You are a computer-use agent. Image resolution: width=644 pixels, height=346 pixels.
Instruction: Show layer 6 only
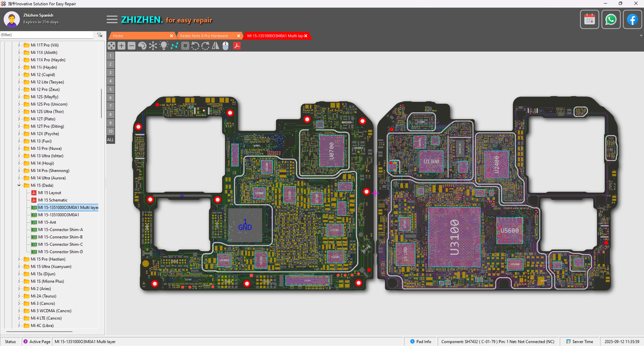pos(111,98)
